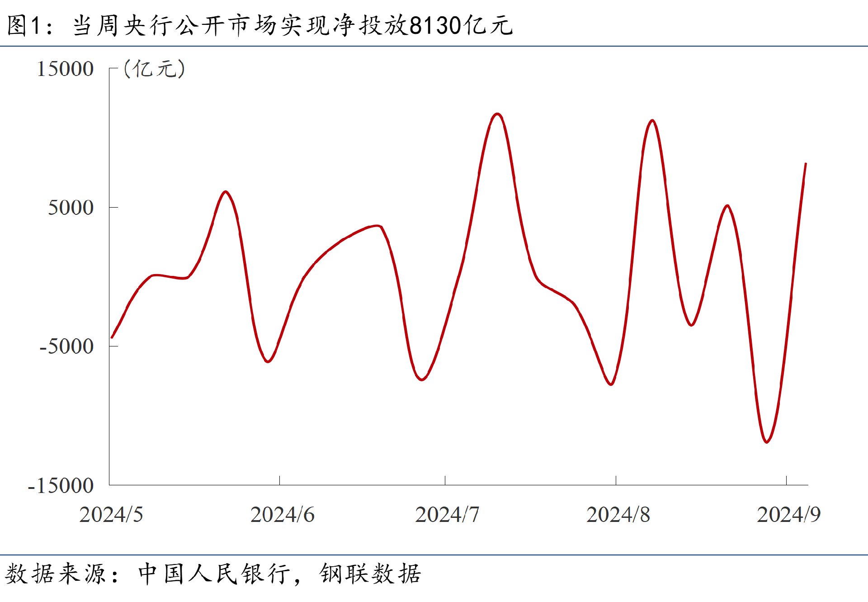Screen dimensions: 868x602
Task: Click the 15000 y-axis label
Action: (x=65, y=69)
